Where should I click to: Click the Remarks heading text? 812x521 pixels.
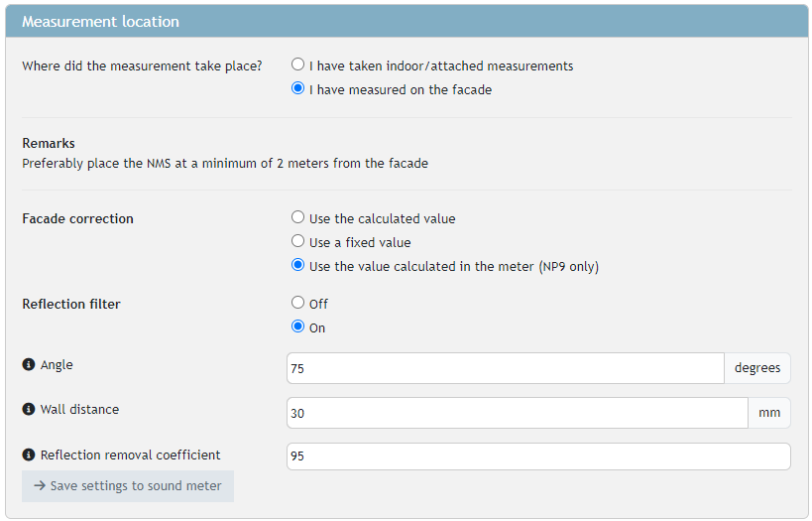pos(49,143)
